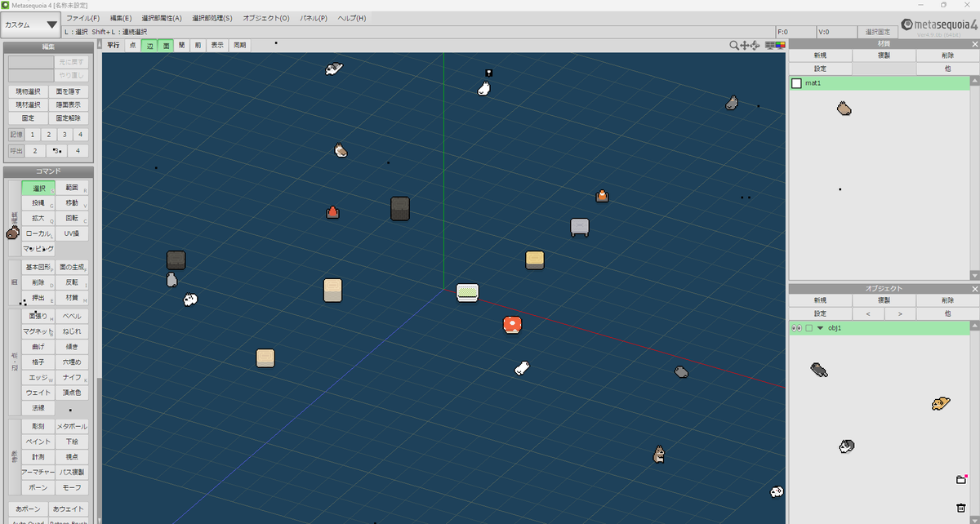980x524 pixels.
Task: Select the 範囲 range selection command
Action: [73, 189]
